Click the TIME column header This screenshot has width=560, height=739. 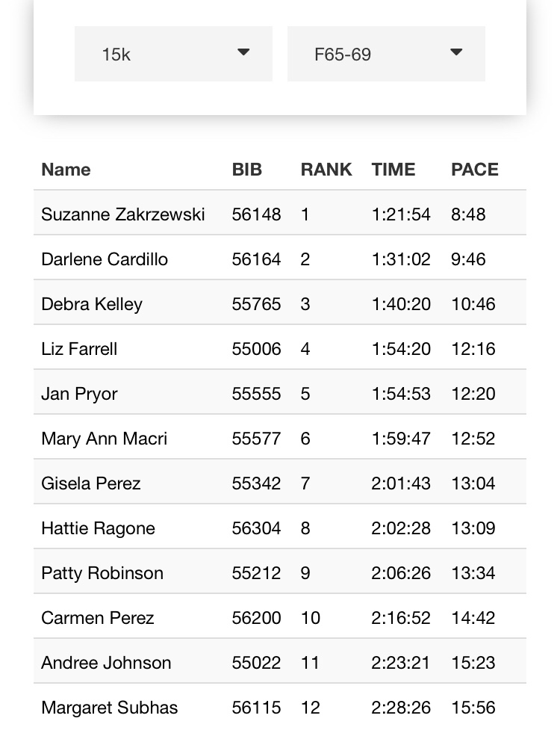[393, 170]
